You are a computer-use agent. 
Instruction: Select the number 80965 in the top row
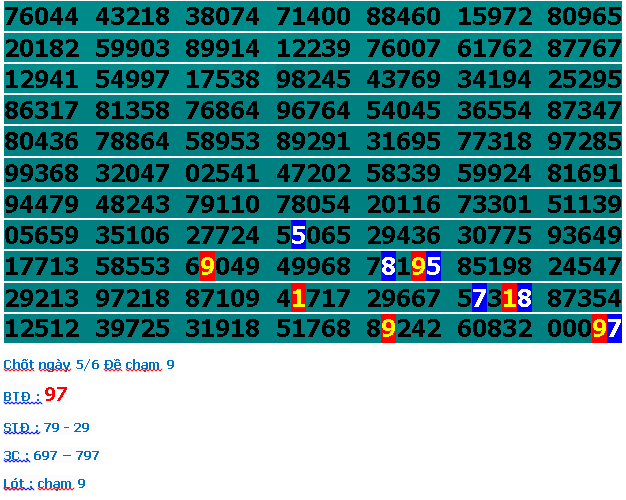coord(585,17)
